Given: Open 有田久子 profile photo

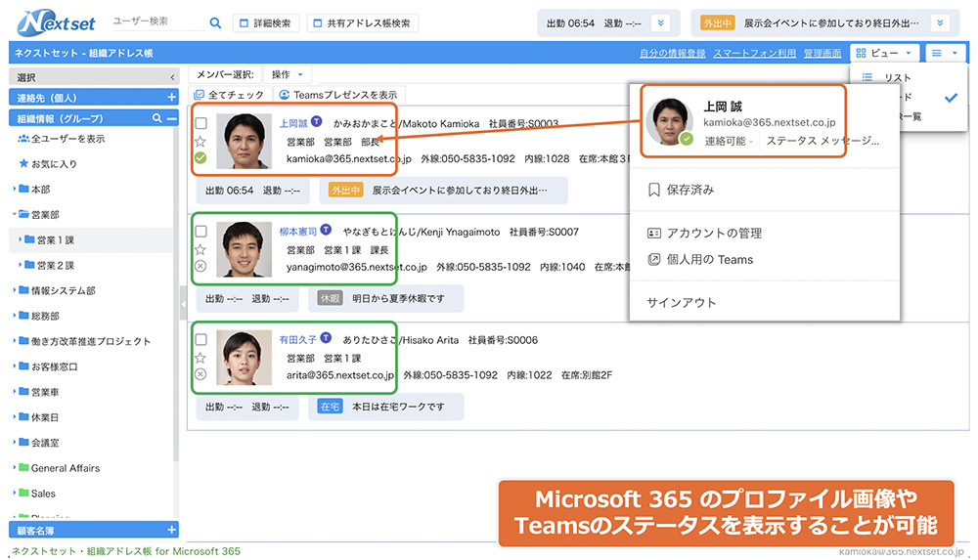Looking at the screenshot, I should click(244, 358).
